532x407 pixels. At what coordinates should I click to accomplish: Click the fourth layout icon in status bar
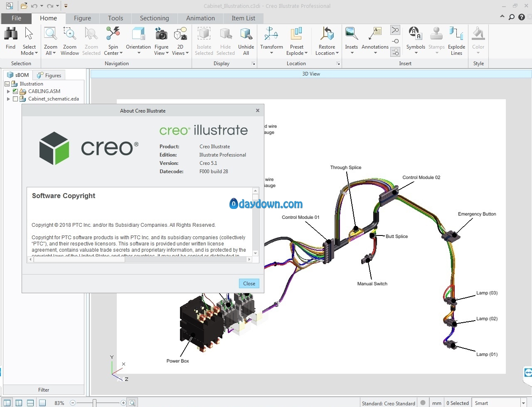coord(42,403)
